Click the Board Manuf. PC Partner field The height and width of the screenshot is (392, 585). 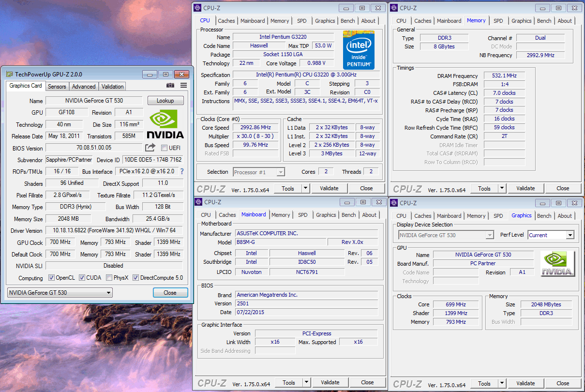(x=483, y=264)
